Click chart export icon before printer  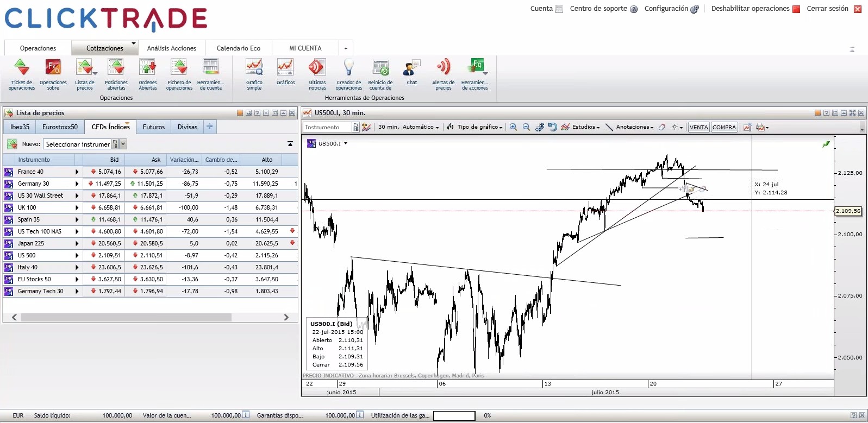coord(747,127)
